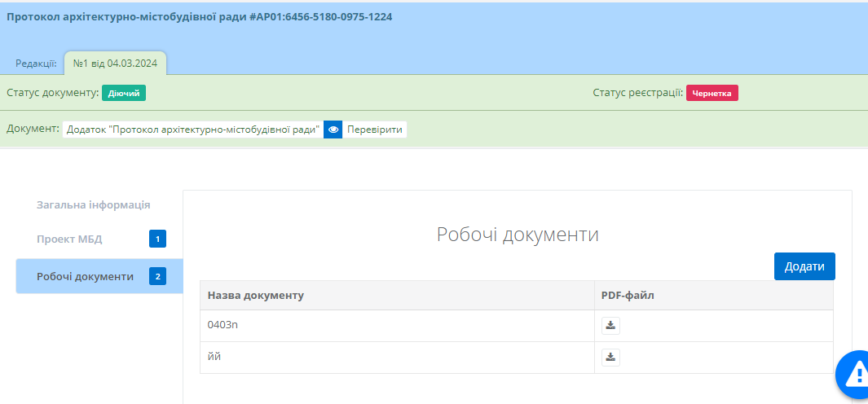Download the PDF for document йй
The height and width of the screenshot is (404, 868).
point(610,358)
